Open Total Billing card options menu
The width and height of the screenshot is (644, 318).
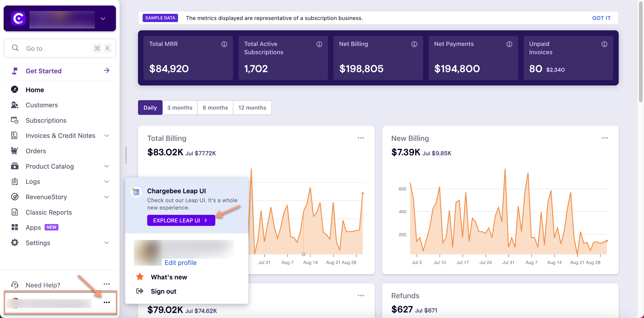[361, 138]
